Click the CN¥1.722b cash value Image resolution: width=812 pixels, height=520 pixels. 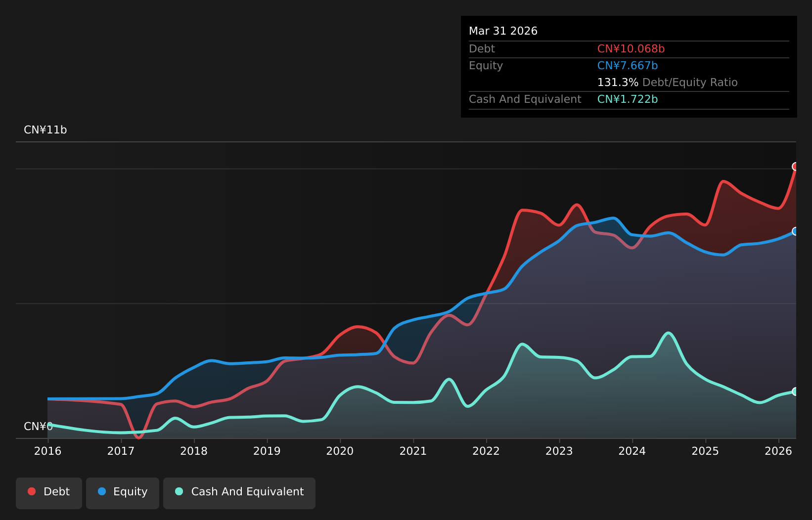click(628, 99)
